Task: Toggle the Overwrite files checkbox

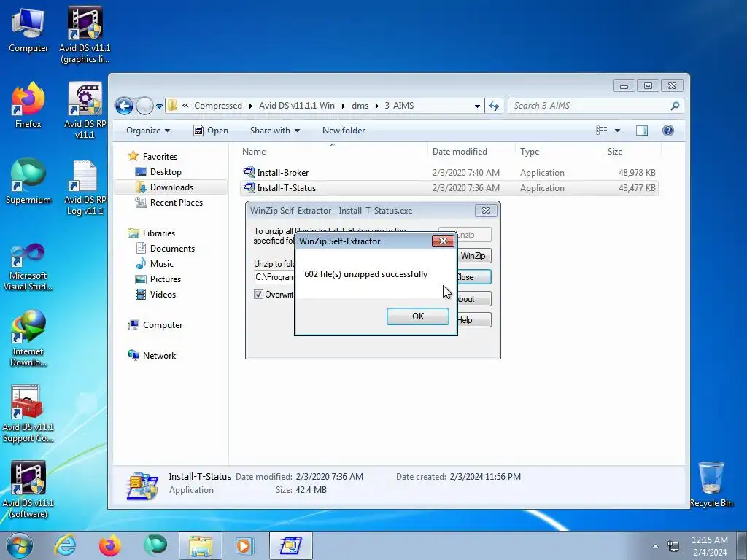Action: click(258, 295)
